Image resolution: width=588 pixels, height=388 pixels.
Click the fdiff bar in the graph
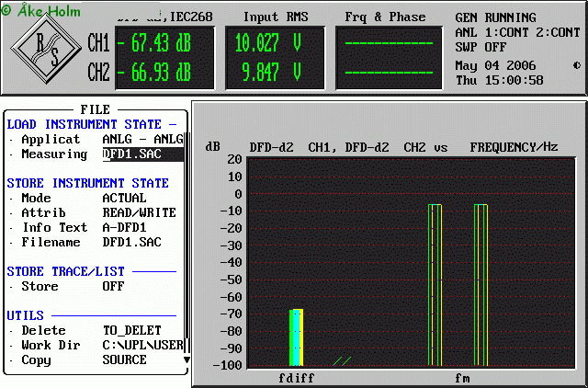[x=296, y=337]
